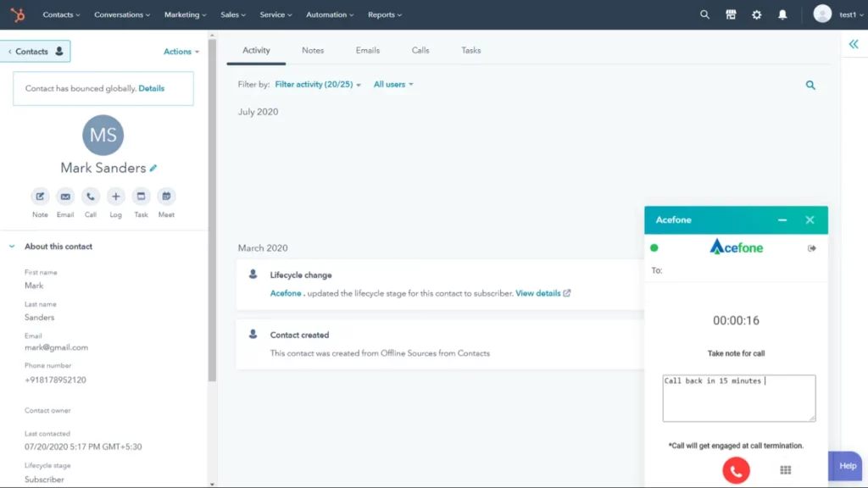Open the settings gear icon
The height and width of the screenshot is (488, 868).
pos(756,15)
